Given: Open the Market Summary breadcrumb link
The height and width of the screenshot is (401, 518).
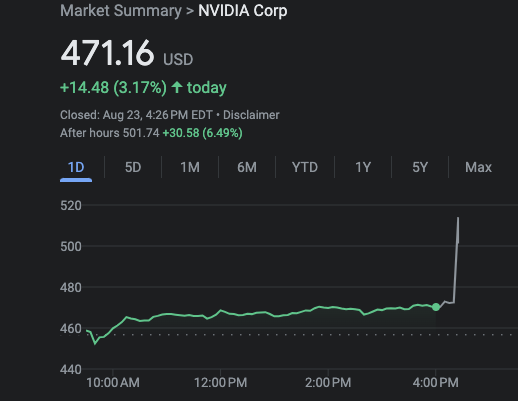Looking at the screenshot, I should click(121, 11).
